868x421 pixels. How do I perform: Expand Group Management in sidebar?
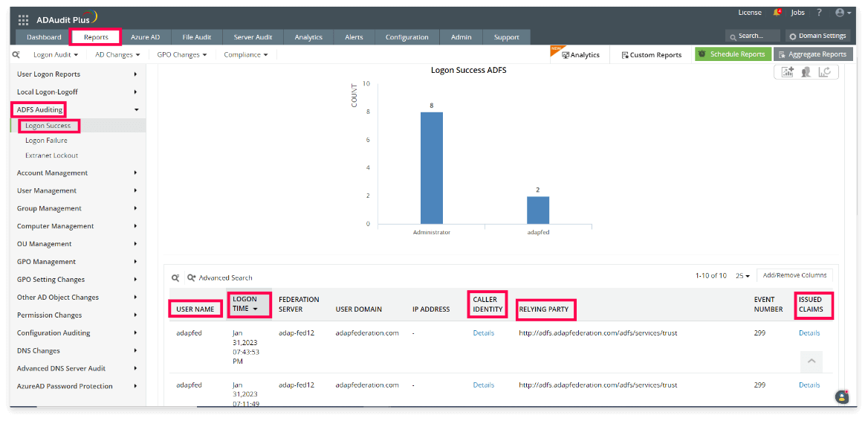(77, 208)
